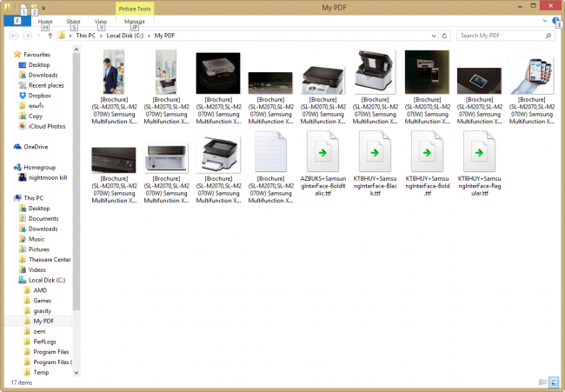Open the Share ribbon tab

click(73, 21)
